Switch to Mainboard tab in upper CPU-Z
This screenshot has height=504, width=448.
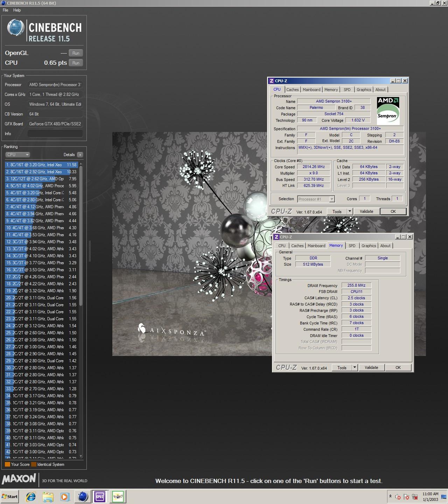[x=311, y=90]
